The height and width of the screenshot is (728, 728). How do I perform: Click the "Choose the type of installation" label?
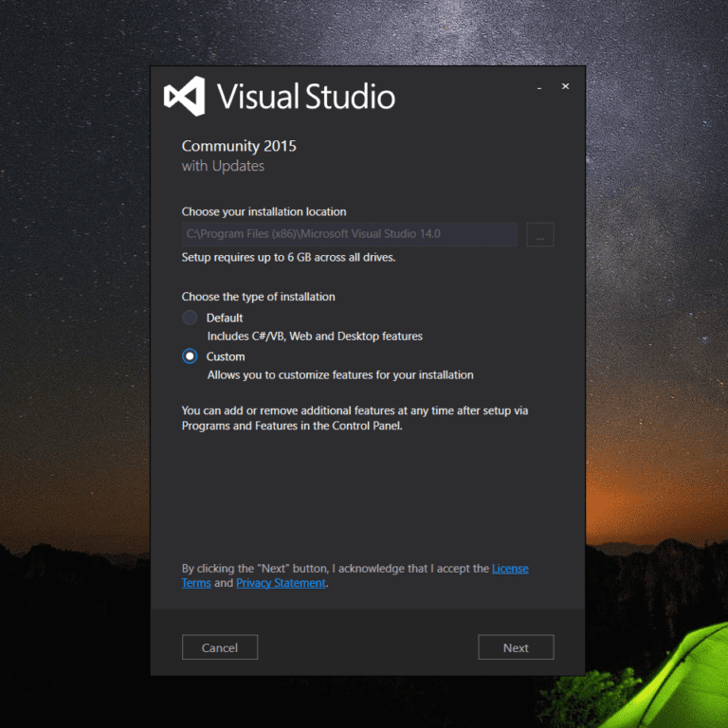[x=258, y=297]
